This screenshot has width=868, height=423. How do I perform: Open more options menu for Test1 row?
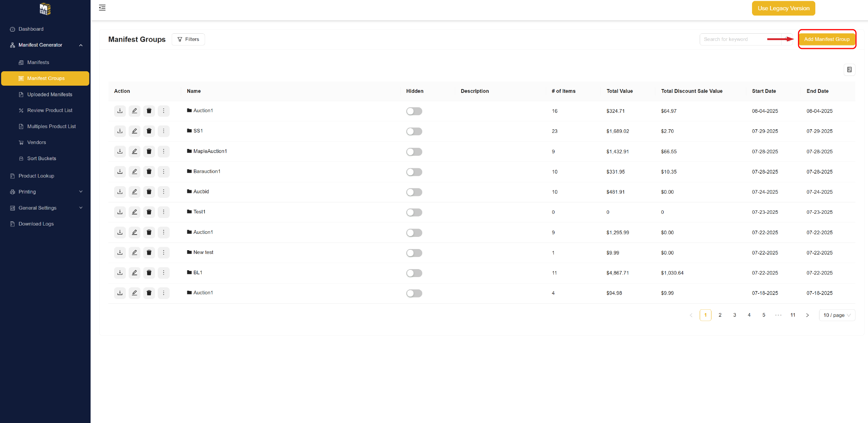pos(163,212)
